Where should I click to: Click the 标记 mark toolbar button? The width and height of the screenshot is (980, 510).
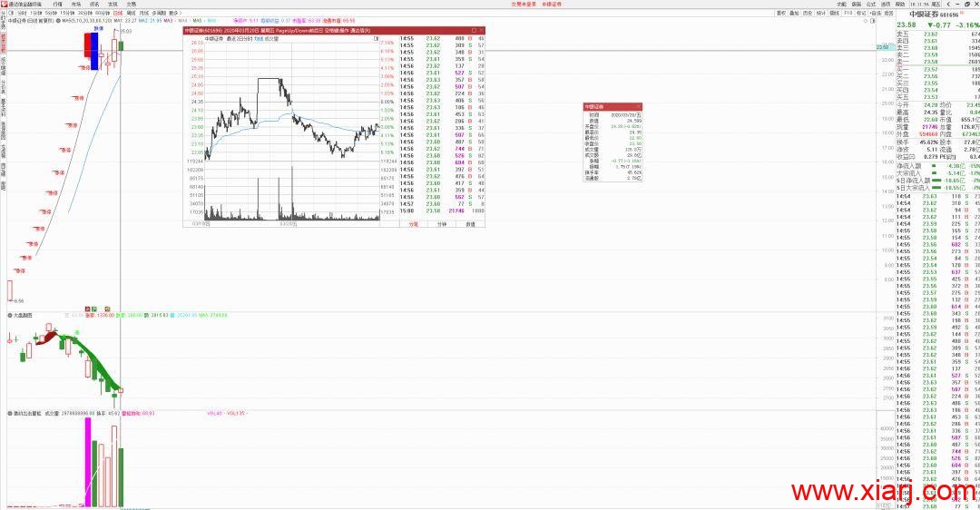861,13
